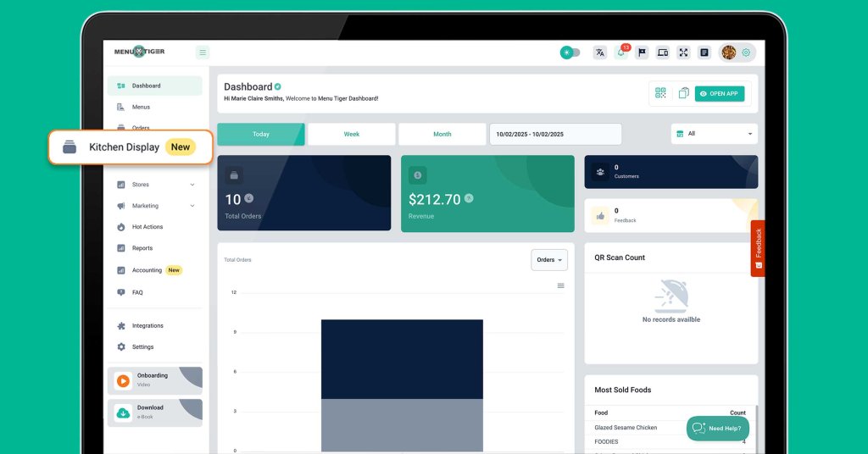
Task: Collapse the sidebar with hamburger toggle
Action: tap(203, 53)
